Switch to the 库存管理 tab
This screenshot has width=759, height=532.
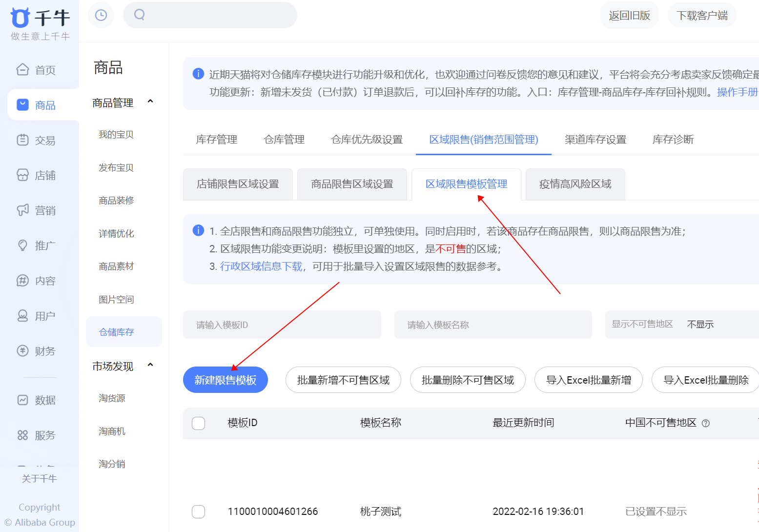click(216, 140)
